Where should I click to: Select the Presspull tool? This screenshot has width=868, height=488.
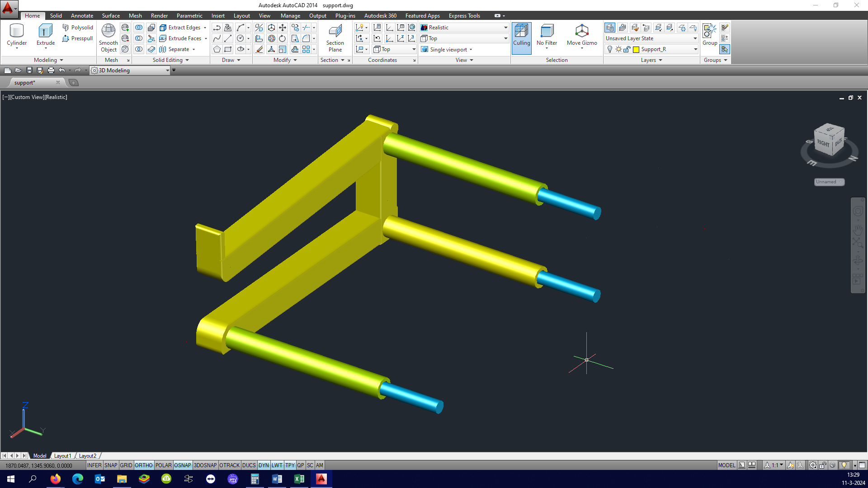(77, 38)
